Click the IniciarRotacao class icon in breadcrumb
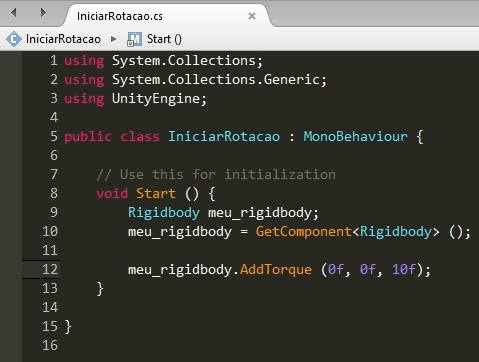 click(14, 39)
